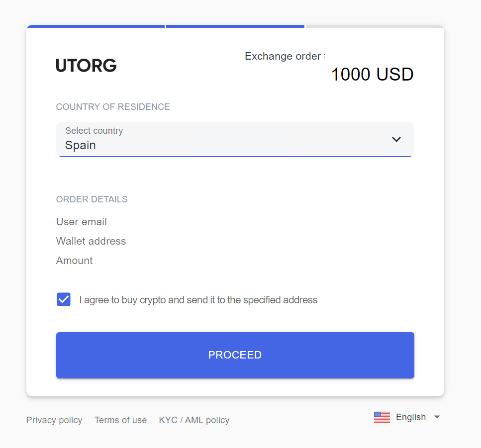
Task: Select the User email order detail row
Action: pyautogui.click(x=82, y=222)
